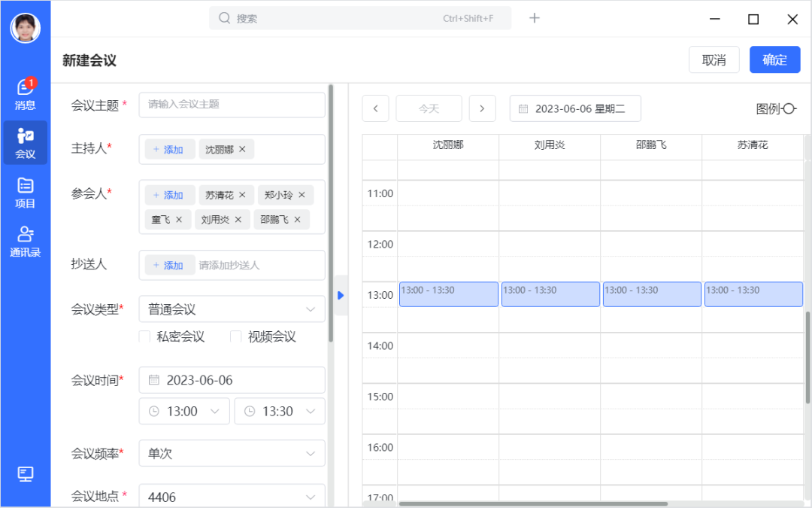Viewport: 812px width, 508px height.
Task: Add a CC recipient with 添加 button
Action: [x=170, y=265]
